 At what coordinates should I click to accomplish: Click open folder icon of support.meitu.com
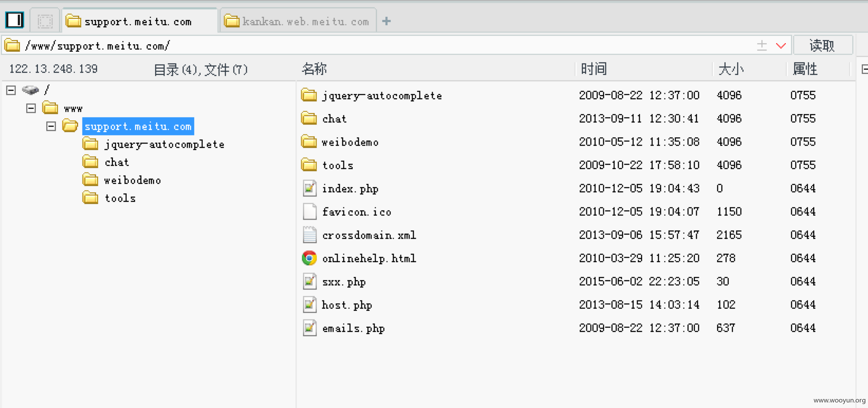(x=70, y=126)
